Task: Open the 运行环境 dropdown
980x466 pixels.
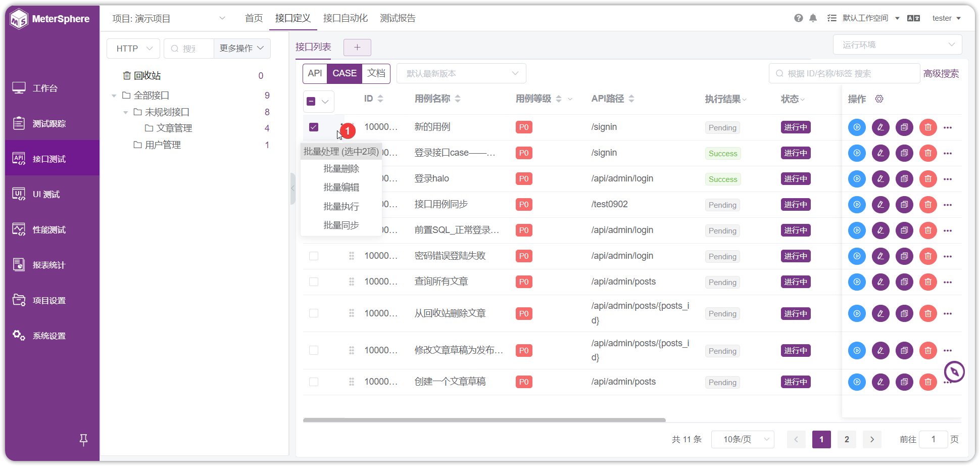Action: click(897, 44)
